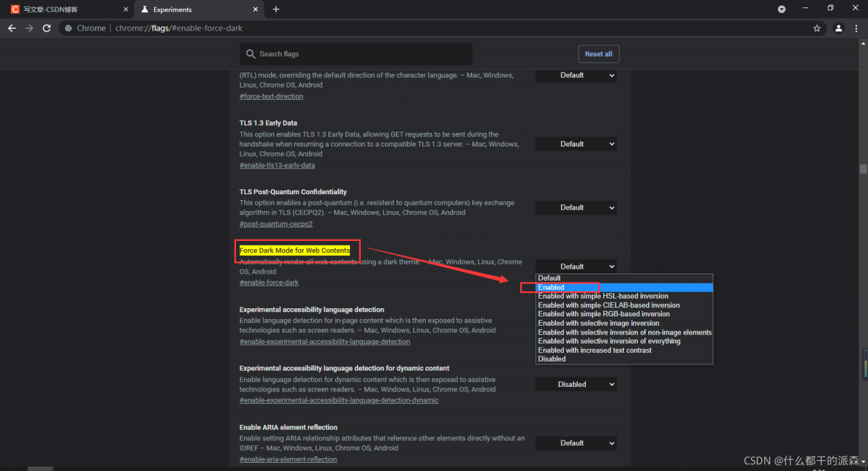Close the CSDN blog tab
Image resolution: width=868 pixels, height=471 pixels.
(125, 10)
